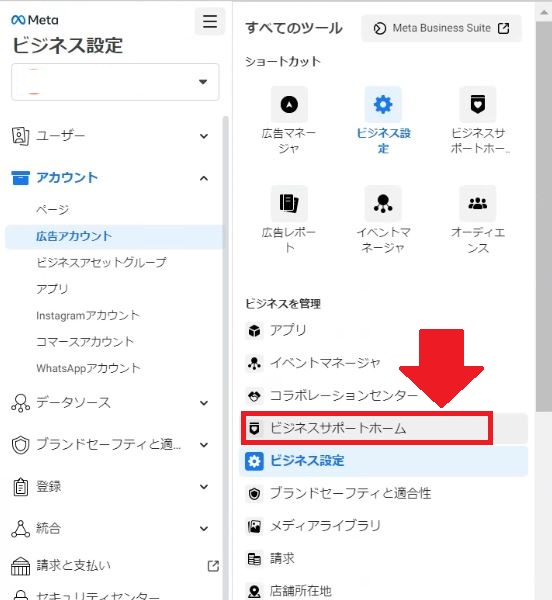Open 広告マネージャ shortcut icon
The height and width of the screenshot is (600, 552).
pyautogui.click(x=289, y=104)
